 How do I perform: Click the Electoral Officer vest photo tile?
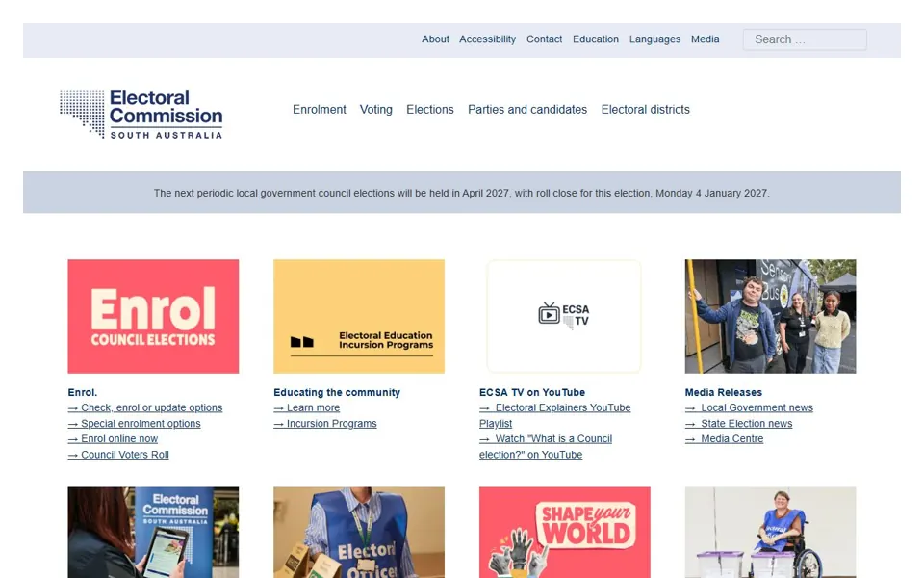[x=359, y=532]
